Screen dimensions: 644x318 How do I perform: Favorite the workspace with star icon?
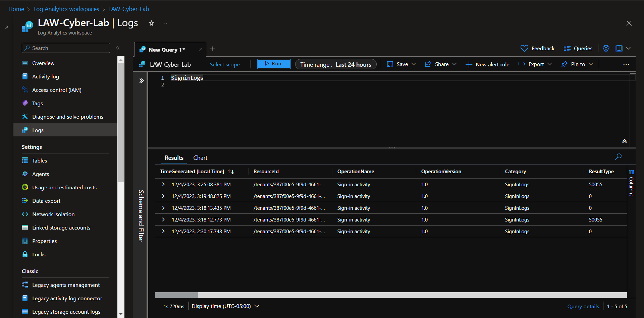pos(151,23)
